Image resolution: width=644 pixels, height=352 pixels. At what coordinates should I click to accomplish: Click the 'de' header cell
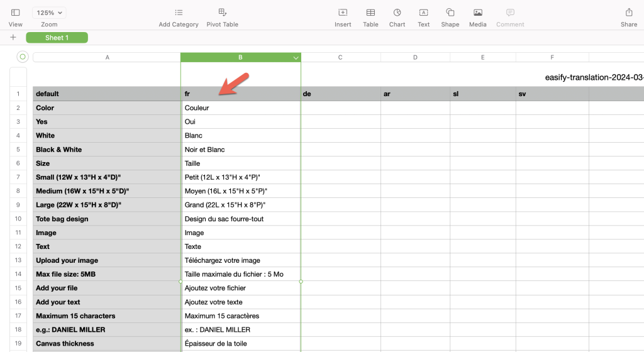(x=340, y=94)
